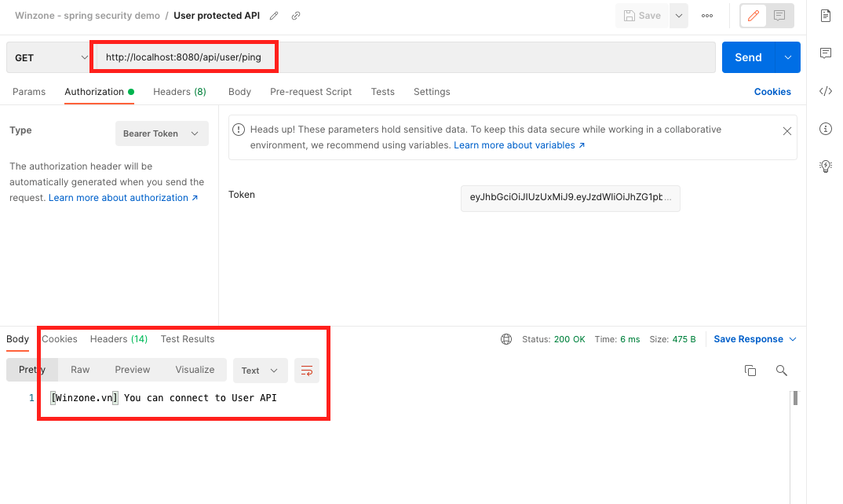843x504 pixels.
Task: Select the response Body tab
Action: pos(18,339)
